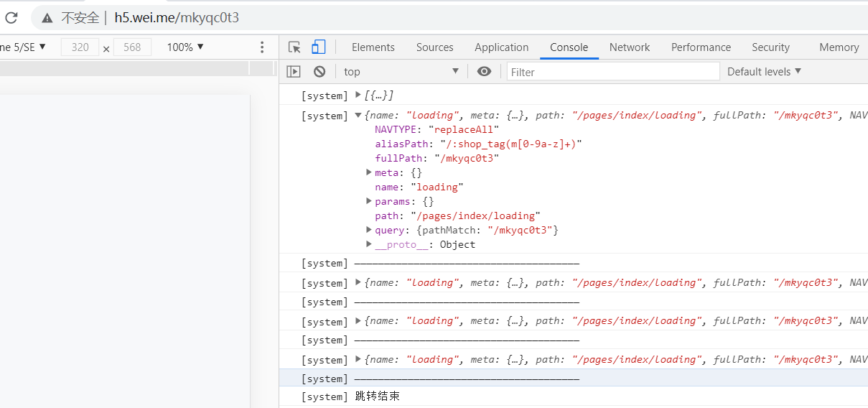Click the name: "loading" property line
The height and width of the screenshot is (408, 868).
419,187
